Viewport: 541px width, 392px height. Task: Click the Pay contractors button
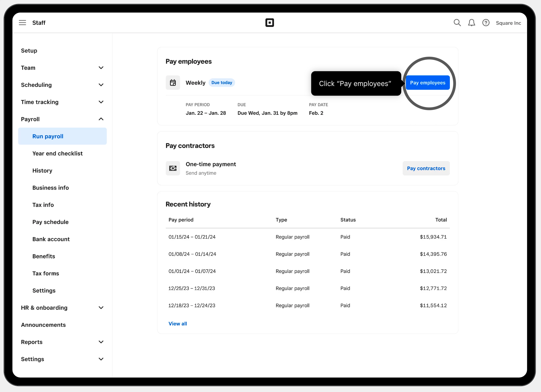(426, 168)
